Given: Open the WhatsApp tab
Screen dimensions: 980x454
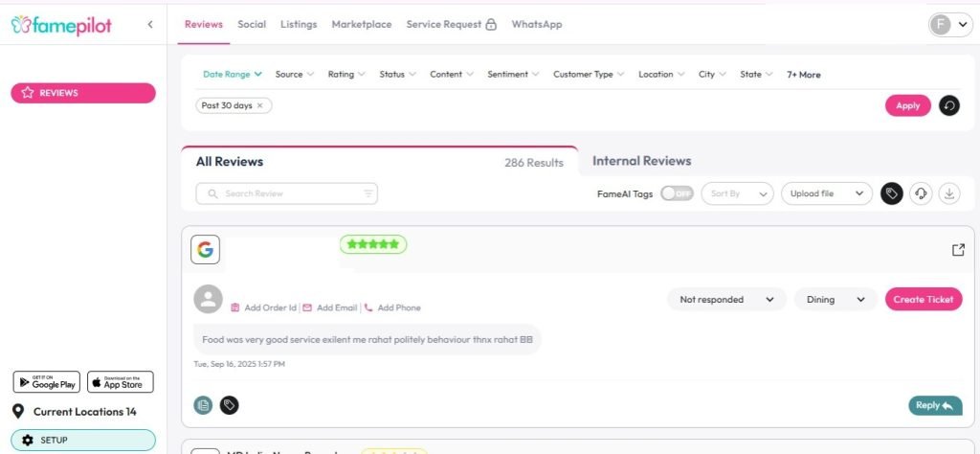Looking at the screenshot, I should click(537, 24).
